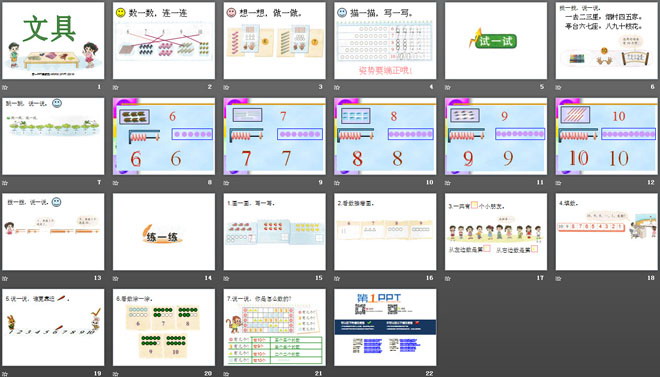This screenshot has height=377, width=660.
Task: Select the title slide thumbnail 文具
Action: [53, 41]
